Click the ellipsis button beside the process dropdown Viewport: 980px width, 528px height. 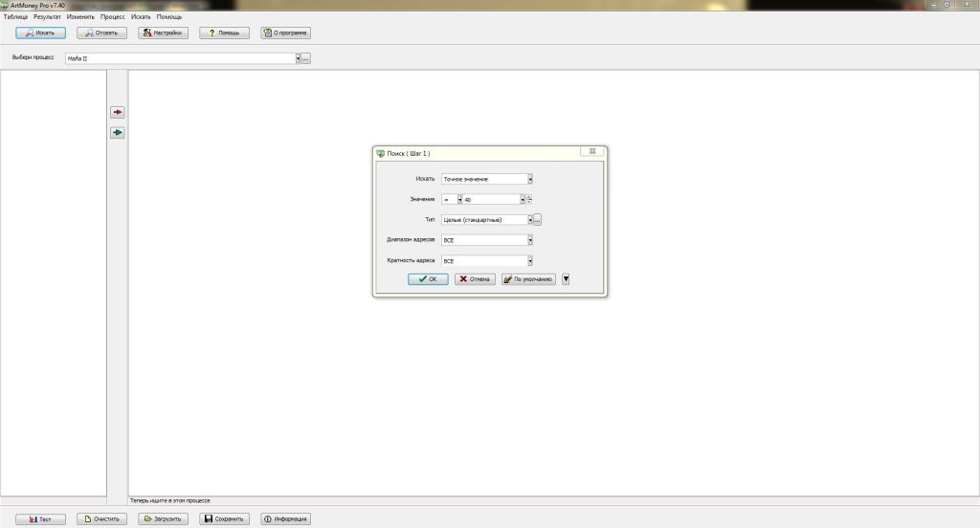(305, 58)
